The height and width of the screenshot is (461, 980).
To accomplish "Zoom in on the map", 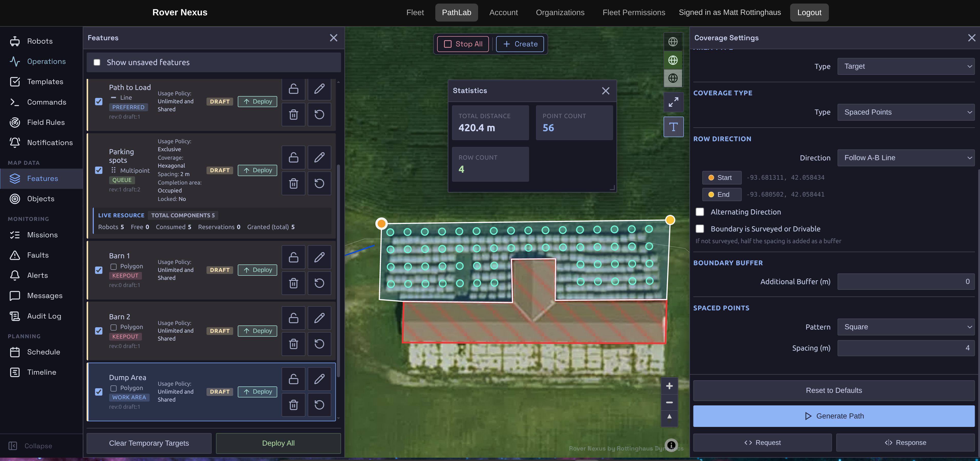I will (x=669, y=386).
